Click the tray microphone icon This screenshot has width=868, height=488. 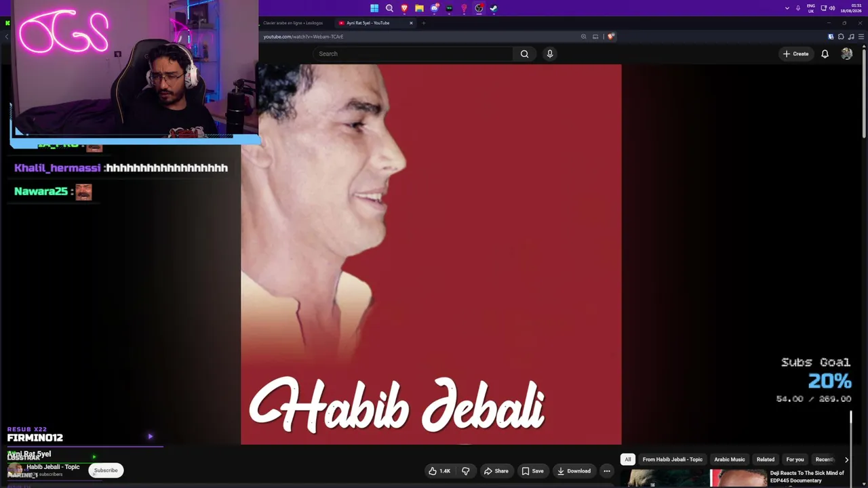(x=797, y=8)
